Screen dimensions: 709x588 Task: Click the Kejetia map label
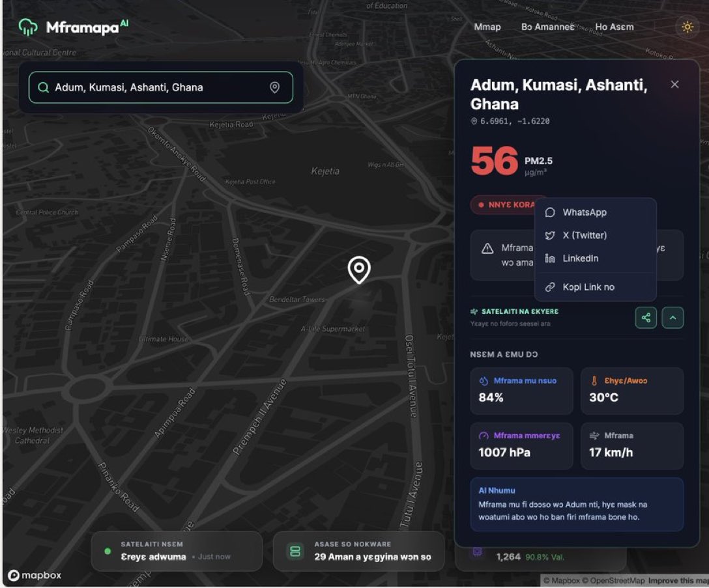(325, 171)
